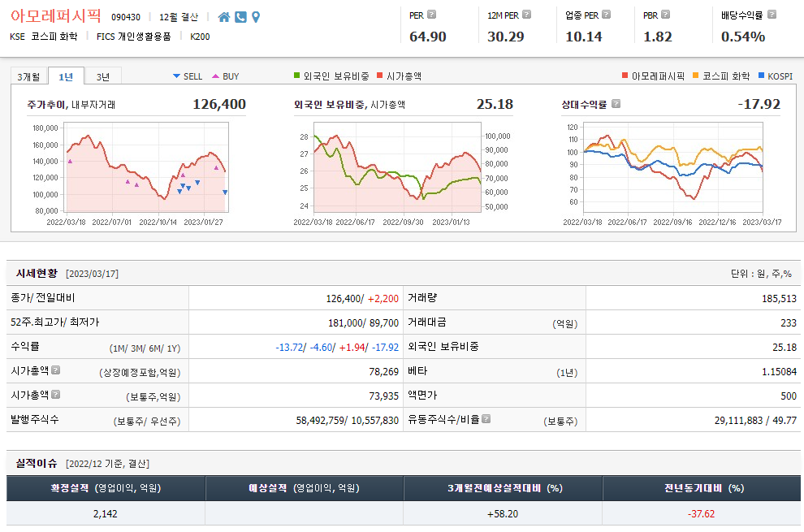Click the phone contact icon

point(240,17)
